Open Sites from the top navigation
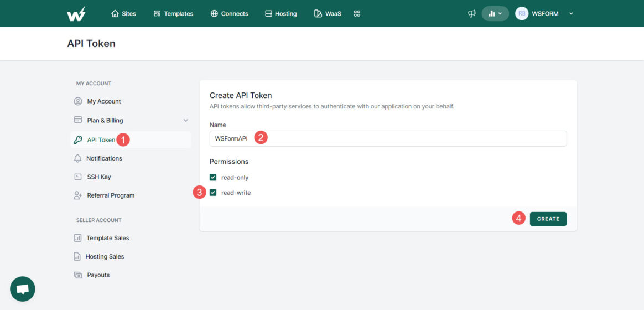This screenshot has height=310, width=644. 123,14
